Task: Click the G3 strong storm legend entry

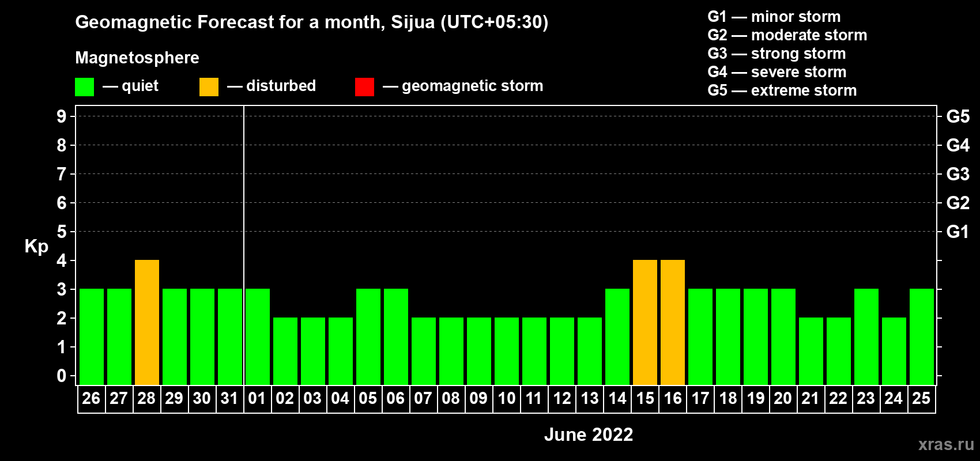Action: pos(777,54)
